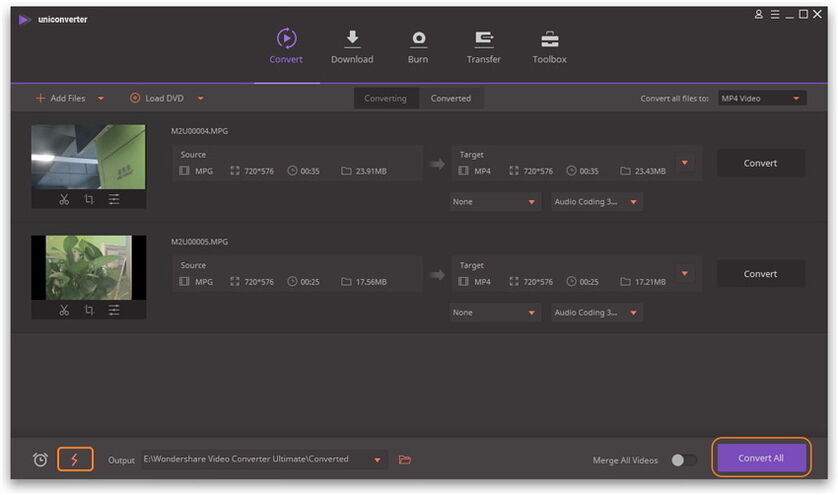Open the alarm clock scheduler icon
Screen dimensions: 838x495
coord(40,460)
